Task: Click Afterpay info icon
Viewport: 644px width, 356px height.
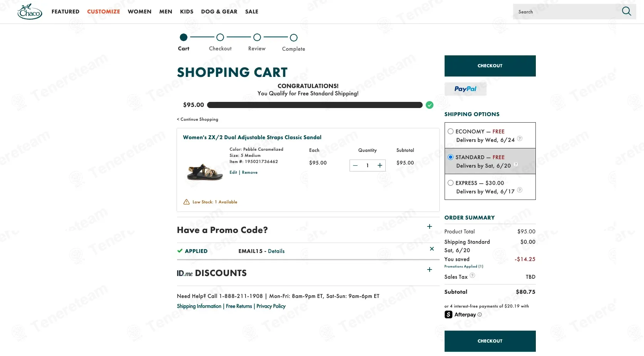Action: point(480,314)
